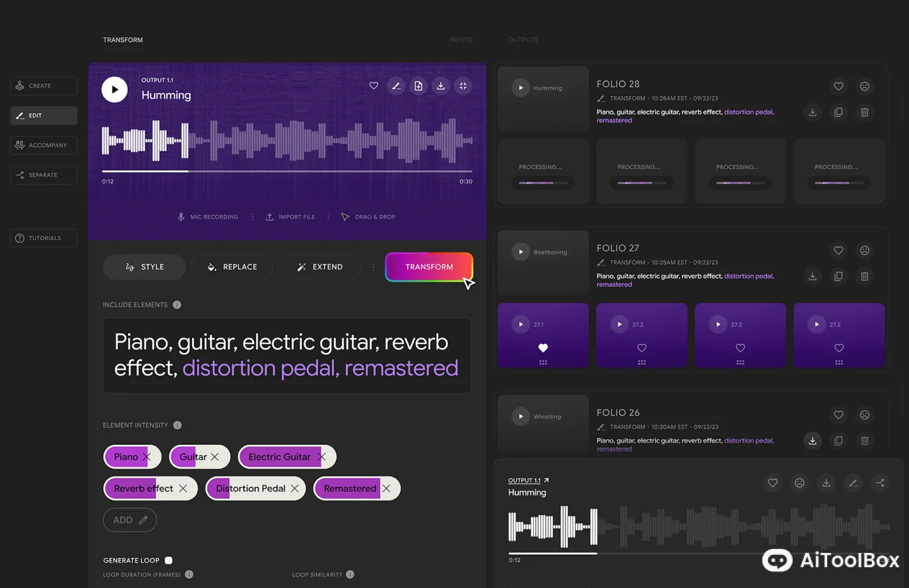The height and width of the screenshot is (588, 909).
Task: Download Folio 26 output
Action: tap(812, 441)
